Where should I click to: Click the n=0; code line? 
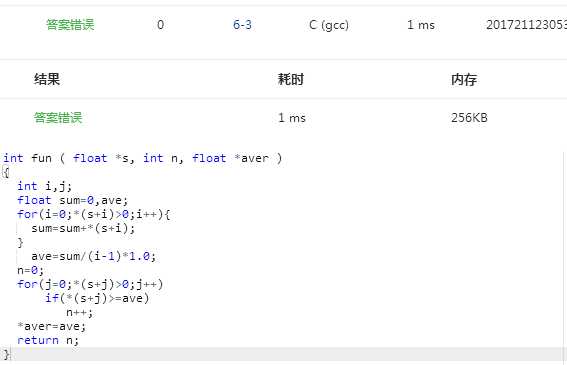pos(30,270)
